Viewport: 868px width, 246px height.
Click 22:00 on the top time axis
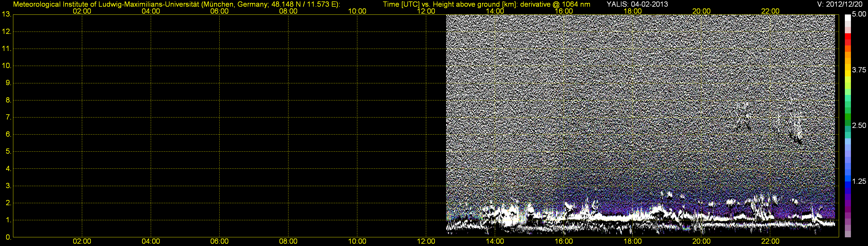[x=770, y=11]
